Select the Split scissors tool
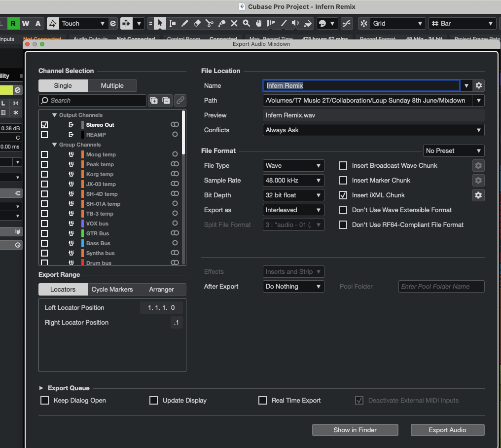 [209, 23]
